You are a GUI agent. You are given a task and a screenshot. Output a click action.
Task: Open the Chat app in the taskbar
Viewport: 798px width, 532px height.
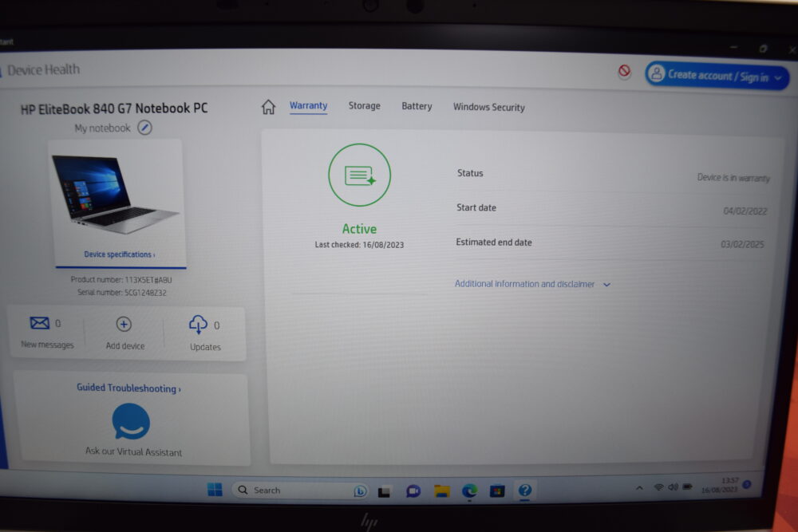(x=413, y=491)
